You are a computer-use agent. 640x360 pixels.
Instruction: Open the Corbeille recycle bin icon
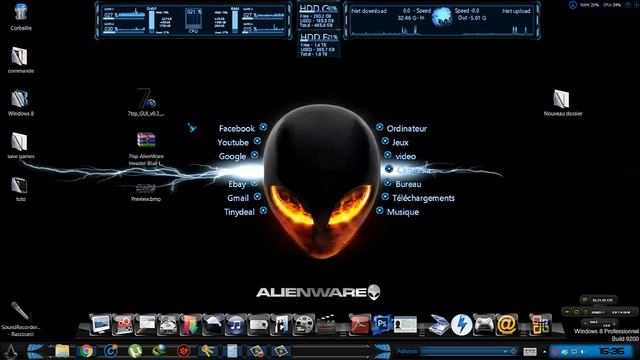coord(20,13)
